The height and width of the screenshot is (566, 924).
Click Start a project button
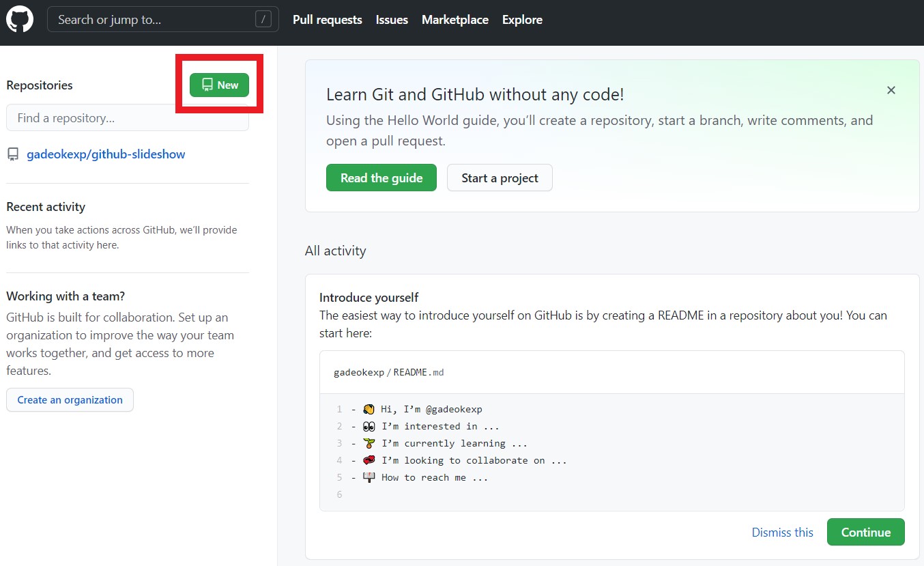coord(500,178)
